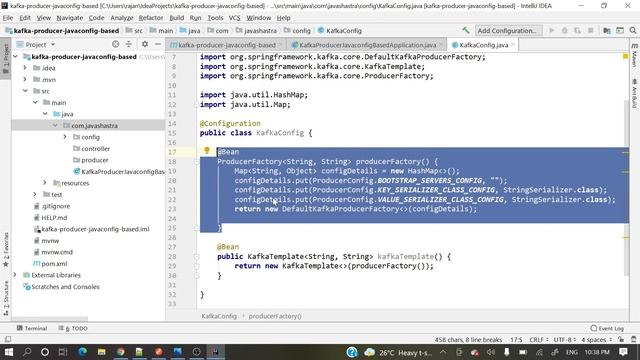Image resolution: width=640 pixels, height=360 pixels.
Task: Toggle fold marker at line 28
Action: (196, 257)
